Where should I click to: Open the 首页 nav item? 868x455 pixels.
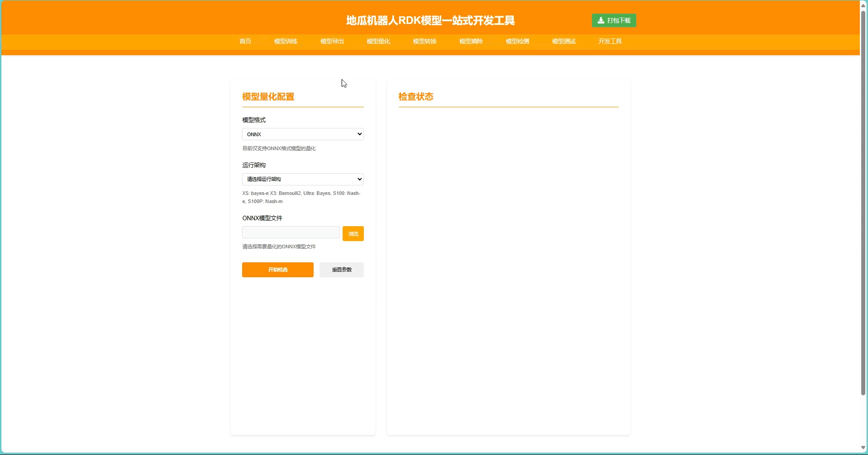coord(245,41)
